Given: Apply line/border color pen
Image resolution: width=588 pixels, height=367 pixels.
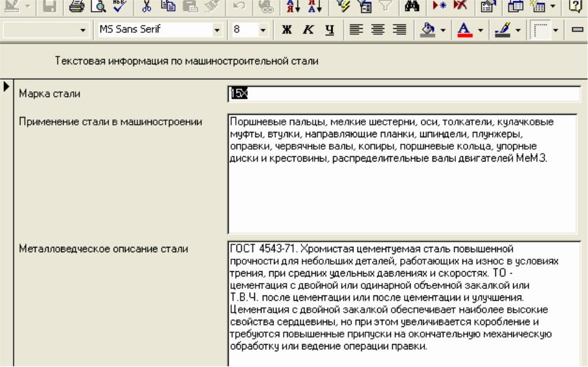Looking at the screenshot, I should (503, 30).
